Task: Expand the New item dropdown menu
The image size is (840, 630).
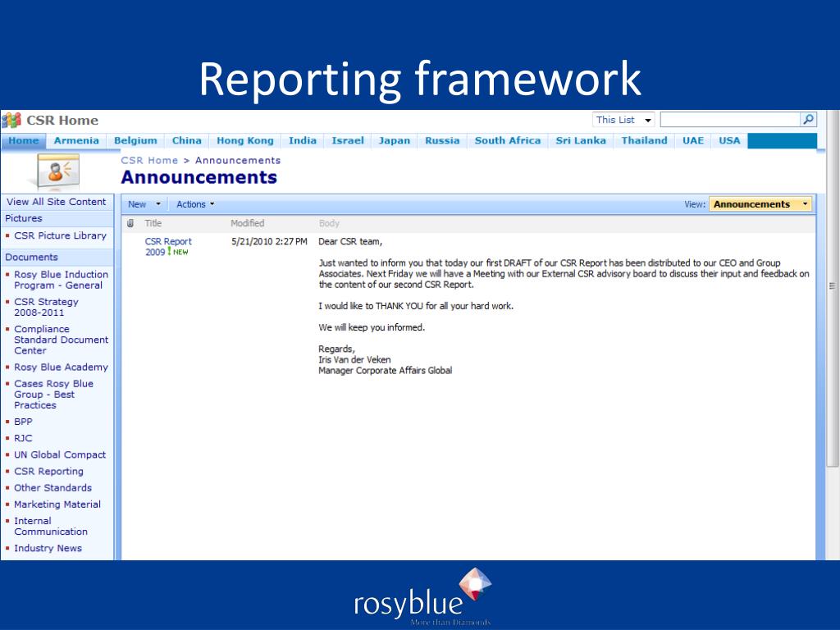Action: [x=144, y=204]
